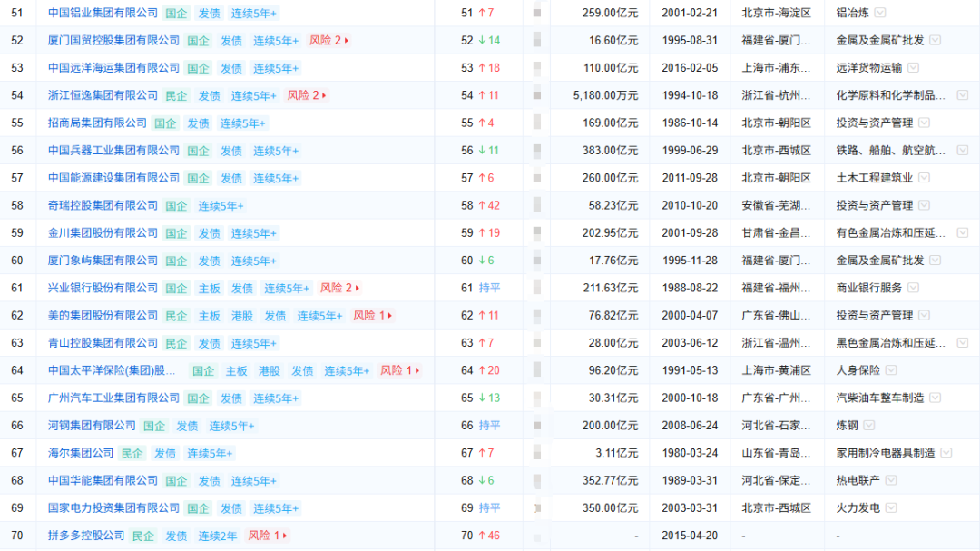980x551 pixels.
Task: Open the 中国太平洋保险(集团) company link
Action: pyautogui.click(x=112, y=370)
